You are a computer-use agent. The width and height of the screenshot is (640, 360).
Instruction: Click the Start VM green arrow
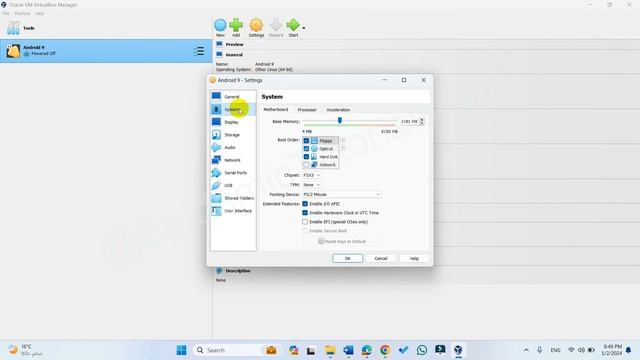click(x=293, y=28)
